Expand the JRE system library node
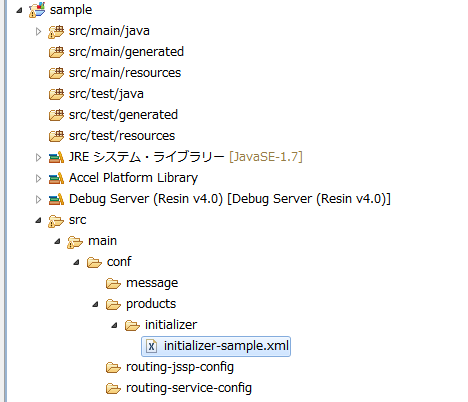Viewport: 468px width, 402px height. pyautogui.click(x=38, y=157)
